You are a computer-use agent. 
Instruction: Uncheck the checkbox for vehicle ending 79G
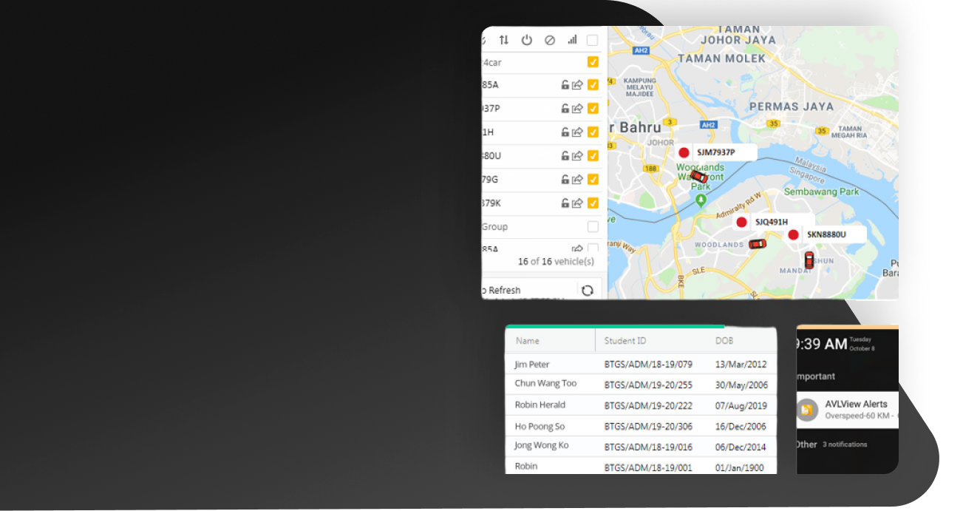pyautogui.click(x=592, y=180)
